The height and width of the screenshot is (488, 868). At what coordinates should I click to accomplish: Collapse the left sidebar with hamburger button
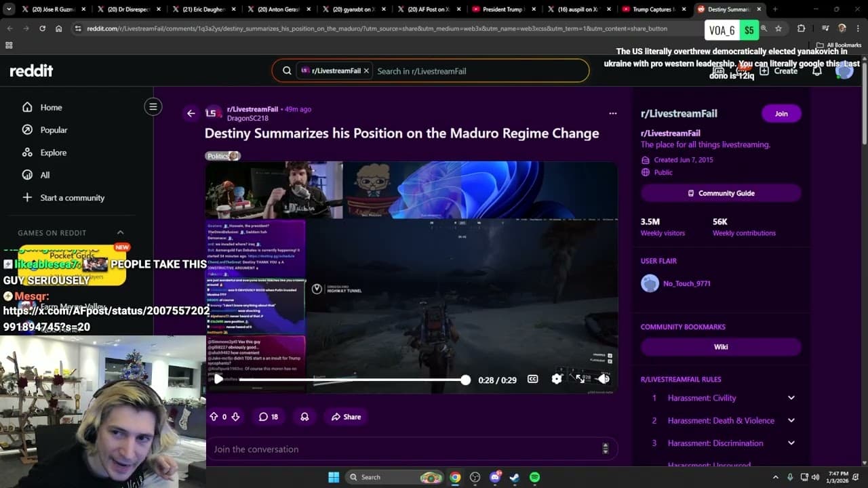click(x=153, y=106)
